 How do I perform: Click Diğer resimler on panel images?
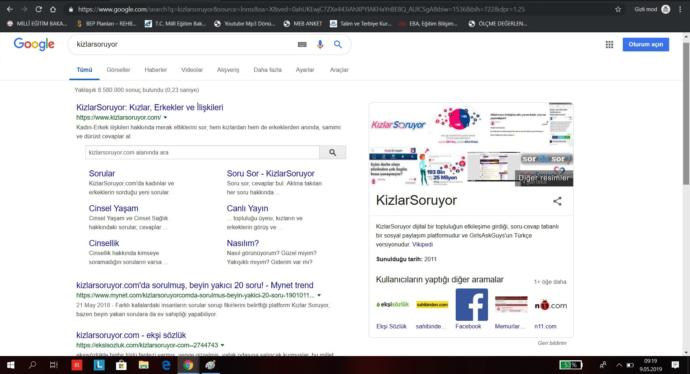point(544,178)
